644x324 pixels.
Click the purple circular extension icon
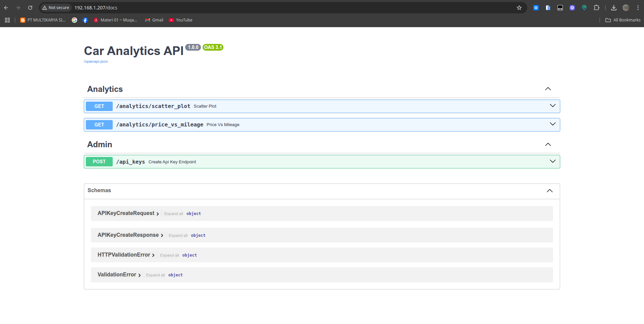coord(572,8)
